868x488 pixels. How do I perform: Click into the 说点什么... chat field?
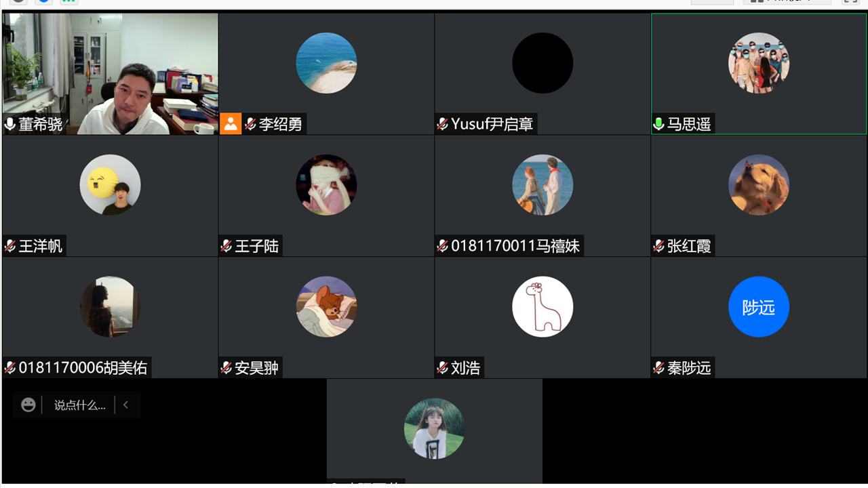point(80,405)
